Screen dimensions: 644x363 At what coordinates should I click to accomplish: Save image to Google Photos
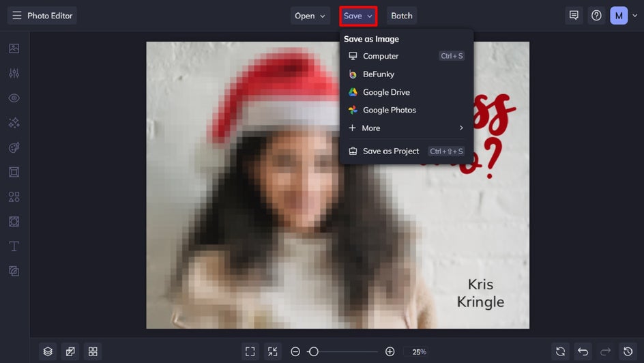(406, 110)
